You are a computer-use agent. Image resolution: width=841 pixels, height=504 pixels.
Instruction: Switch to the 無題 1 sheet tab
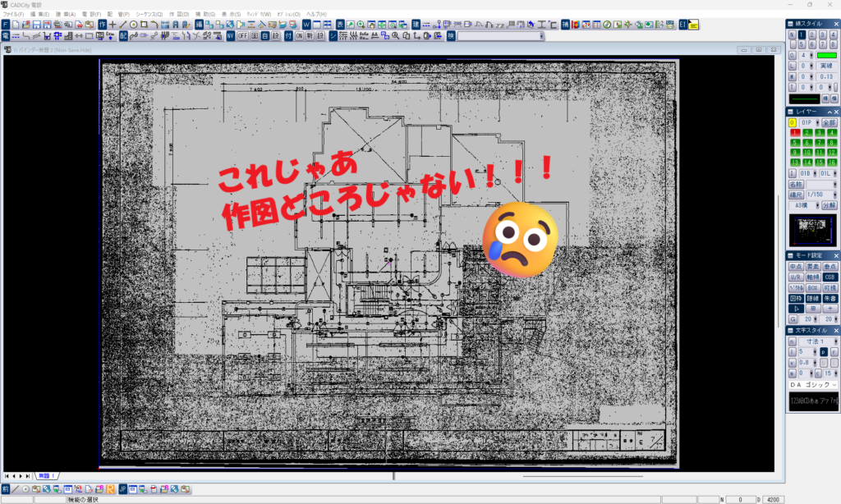pos(47,475)
